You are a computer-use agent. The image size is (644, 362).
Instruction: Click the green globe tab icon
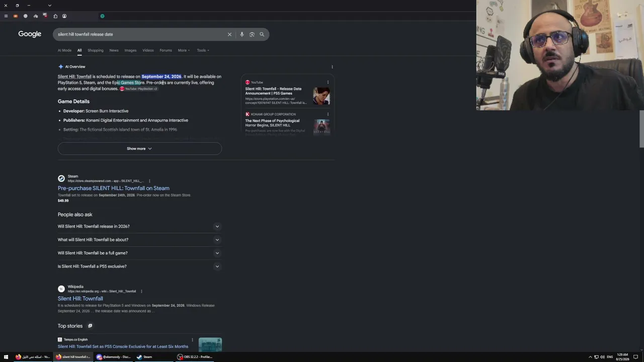click(102, 16)
